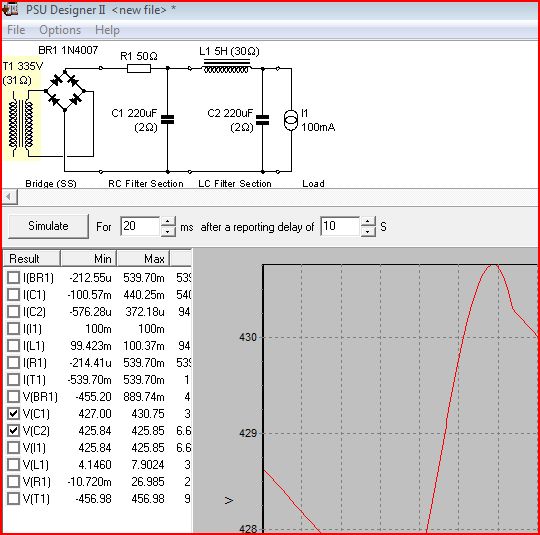The width and height of the screenshot is (540, 535).
Task: Increase the simulation duration ms value
Action: [168, 222]
